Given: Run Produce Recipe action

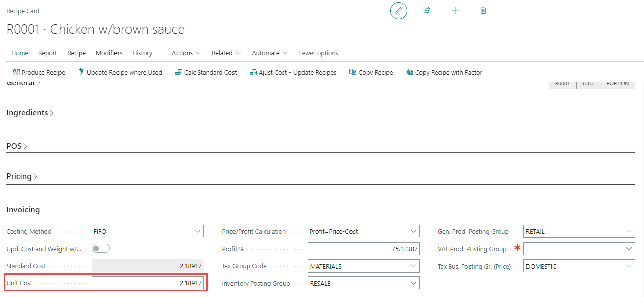Looking at the screenshot, I should [39, 72].
